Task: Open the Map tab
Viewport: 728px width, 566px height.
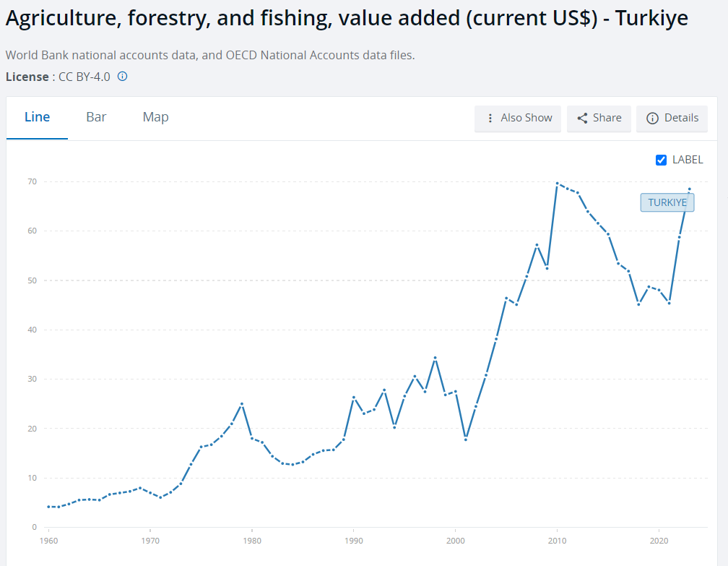Action: click(155, 117)
